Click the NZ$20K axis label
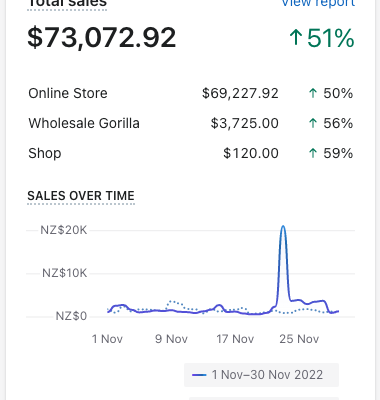 tap(64, 230)
